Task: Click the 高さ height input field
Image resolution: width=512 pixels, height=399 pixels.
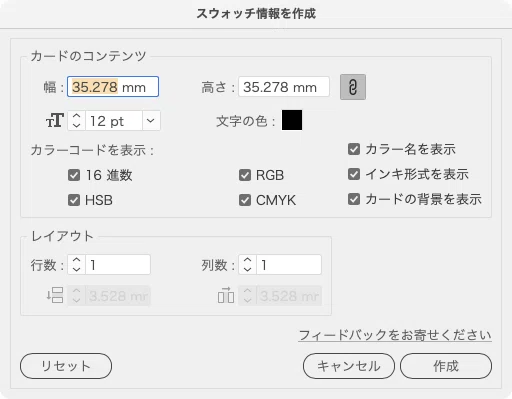Action: (x=284, y=87)
